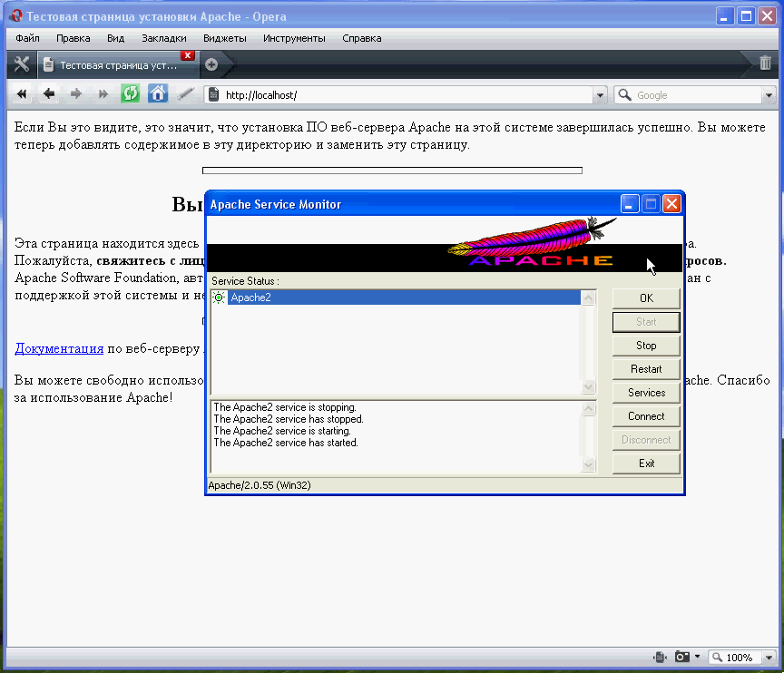Viewport: 784px width, 673px height.
Task: Close the Тестовая страница tab
Action: [188, 55]
